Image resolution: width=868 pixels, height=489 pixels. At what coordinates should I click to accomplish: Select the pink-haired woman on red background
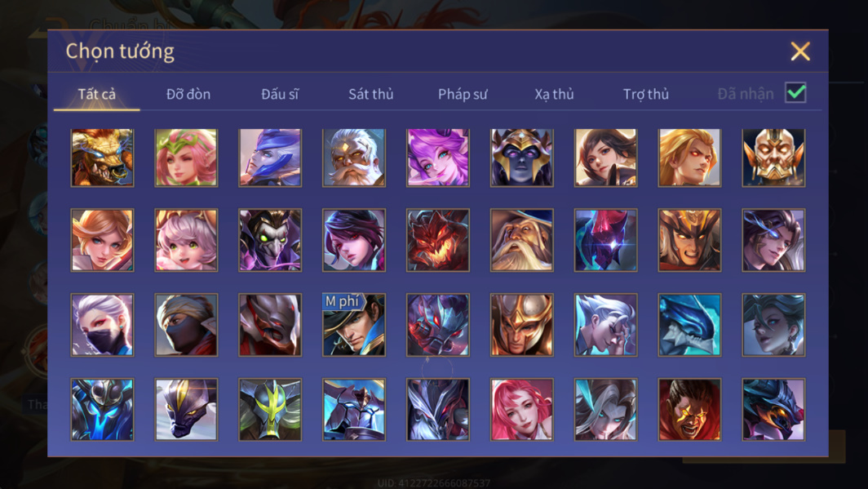(x=521, y=410)
